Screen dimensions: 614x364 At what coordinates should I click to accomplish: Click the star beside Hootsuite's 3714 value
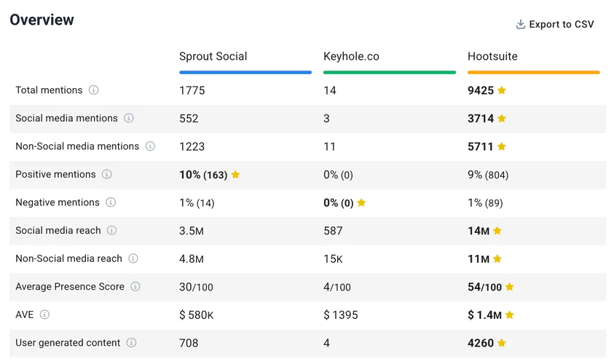[502, 118]
